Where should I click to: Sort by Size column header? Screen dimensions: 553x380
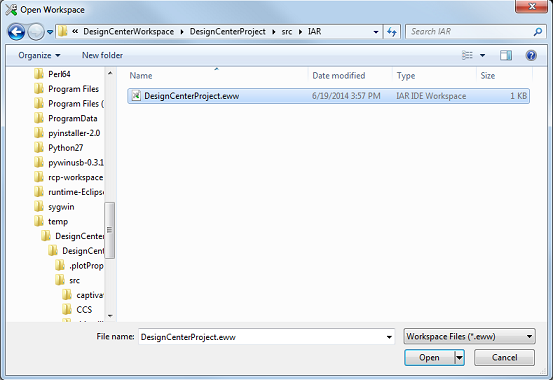pyautogui.click(x=504, y=76)
